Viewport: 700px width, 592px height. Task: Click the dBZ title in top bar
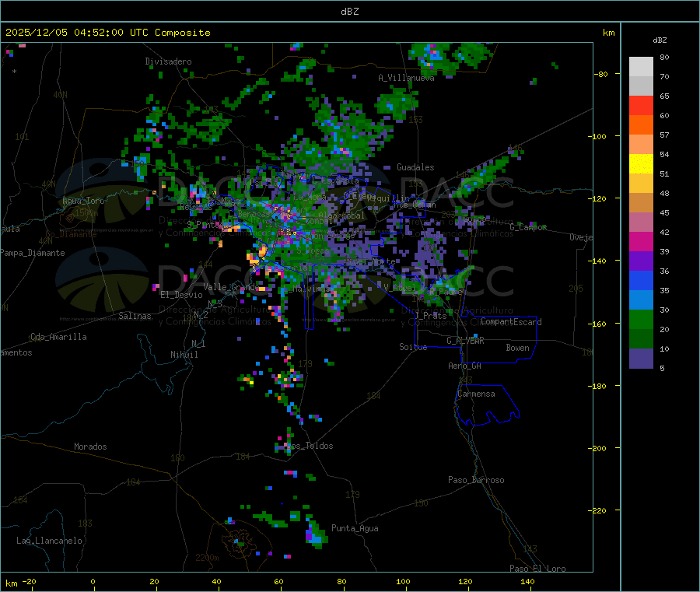(x=349, y=12)
